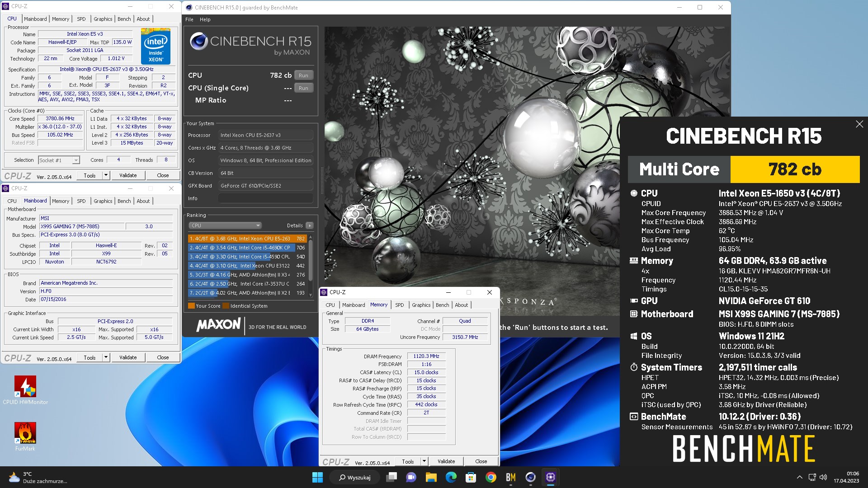Image resolution: width=868 pixels, height=488 pixels.
Task: Expand Tools dropdown arrow in Mainboard window
Action: pyautogui.click(x=106, y=357)
